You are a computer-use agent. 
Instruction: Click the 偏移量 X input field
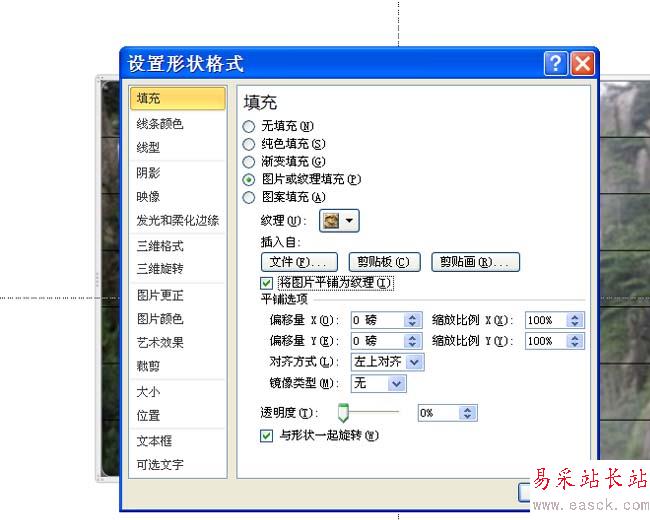click(378, 320)
